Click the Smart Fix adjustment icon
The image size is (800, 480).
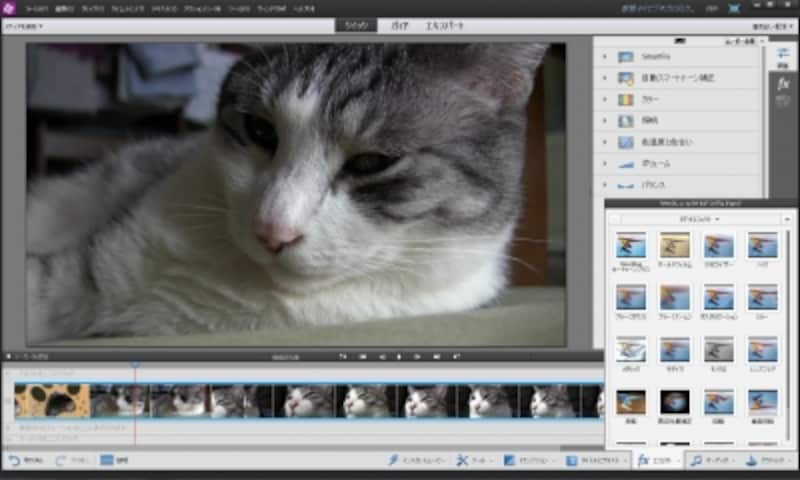coord(626,56)
